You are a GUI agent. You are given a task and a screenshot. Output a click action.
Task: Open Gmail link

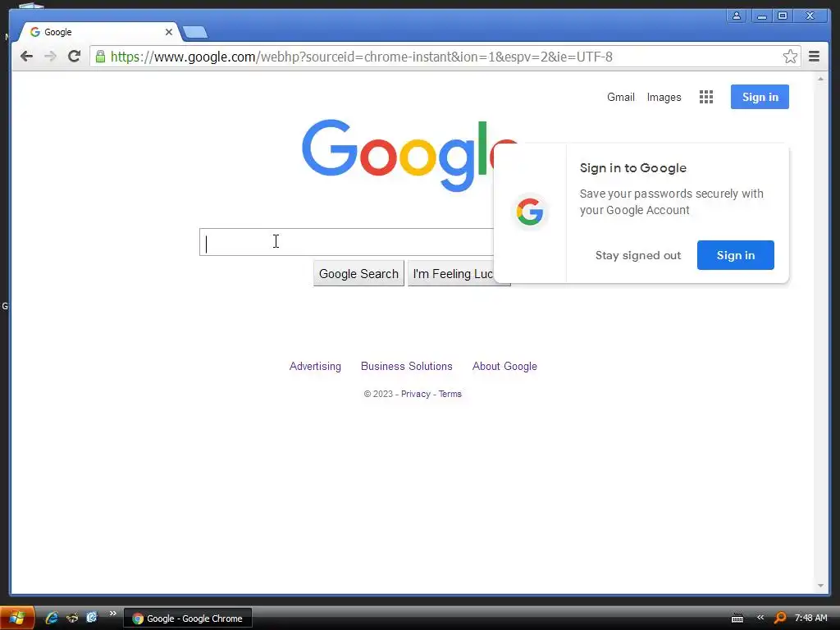[x=620, y=97]
